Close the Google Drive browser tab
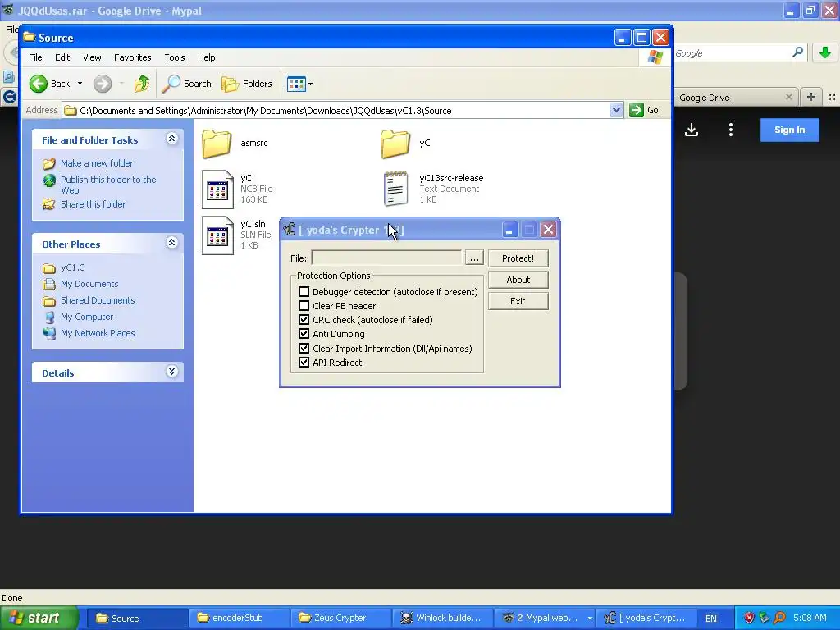The image size is (840, 630). (x=788, y=97)
